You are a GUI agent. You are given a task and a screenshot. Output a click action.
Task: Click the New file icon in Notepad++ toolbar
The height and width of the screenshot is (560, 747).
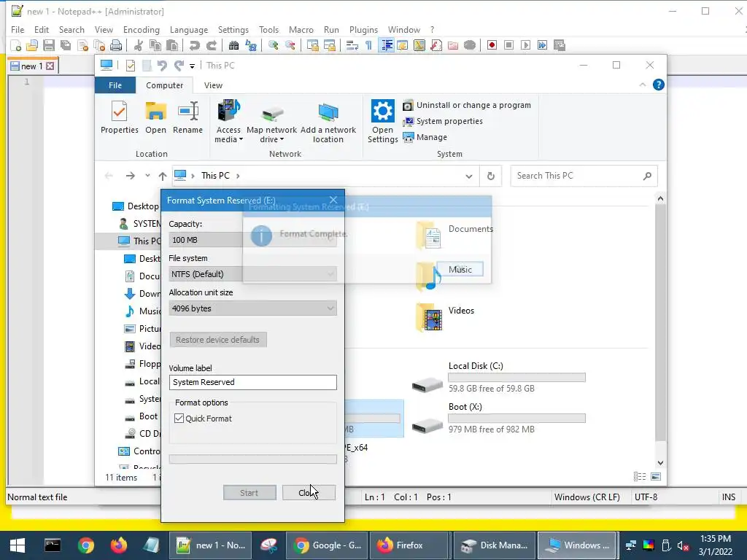click(x=16, y=45)
